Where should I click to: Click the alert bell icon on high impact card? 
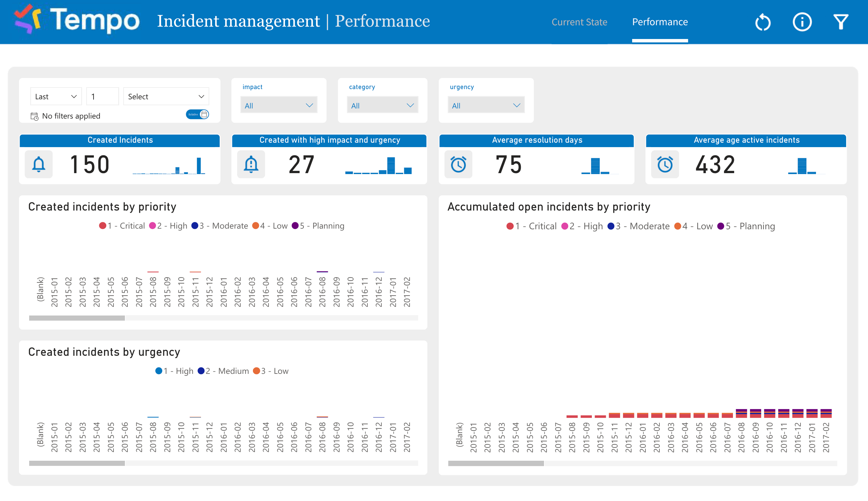click(251, 165)
